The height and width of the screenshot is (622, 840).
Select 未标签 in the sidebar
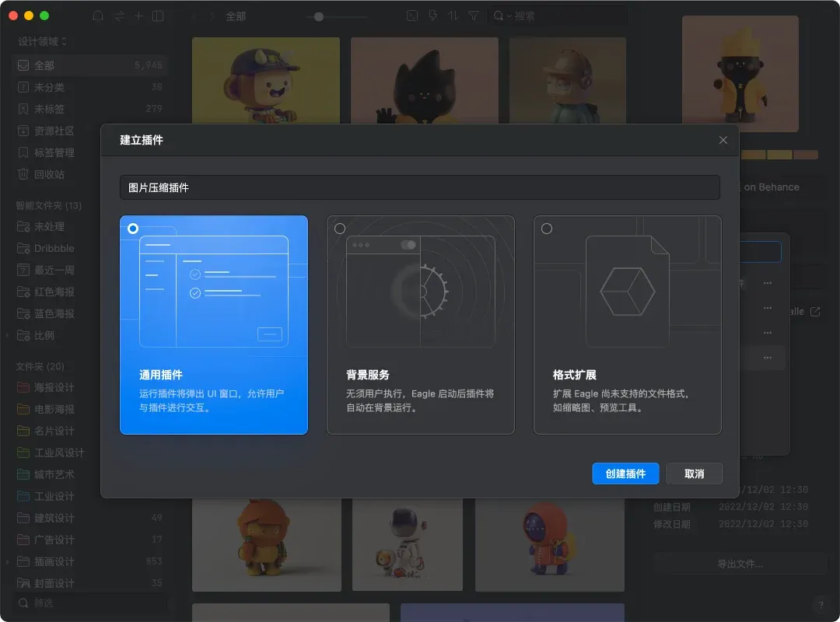89,109
